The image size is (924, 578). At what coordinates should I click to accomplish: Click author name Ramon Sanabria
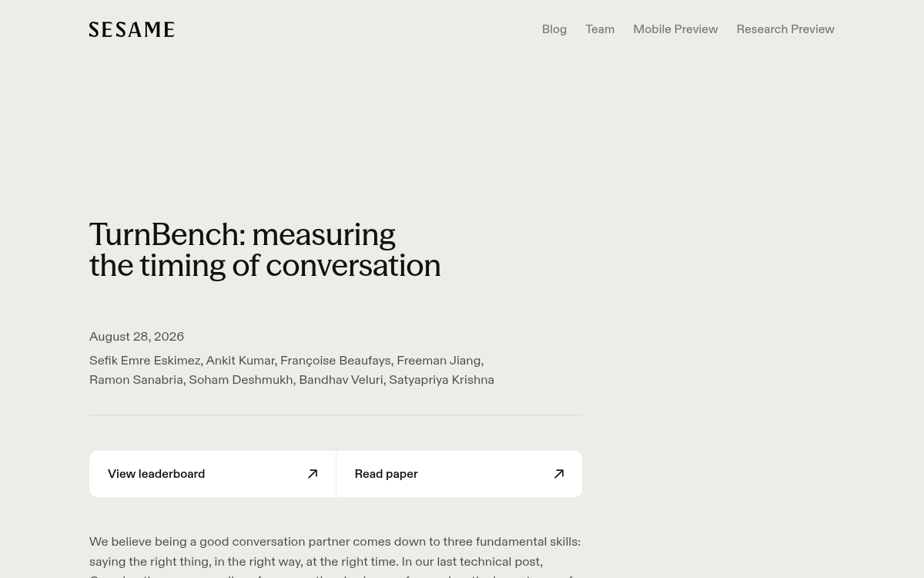[x=136, y=380]
